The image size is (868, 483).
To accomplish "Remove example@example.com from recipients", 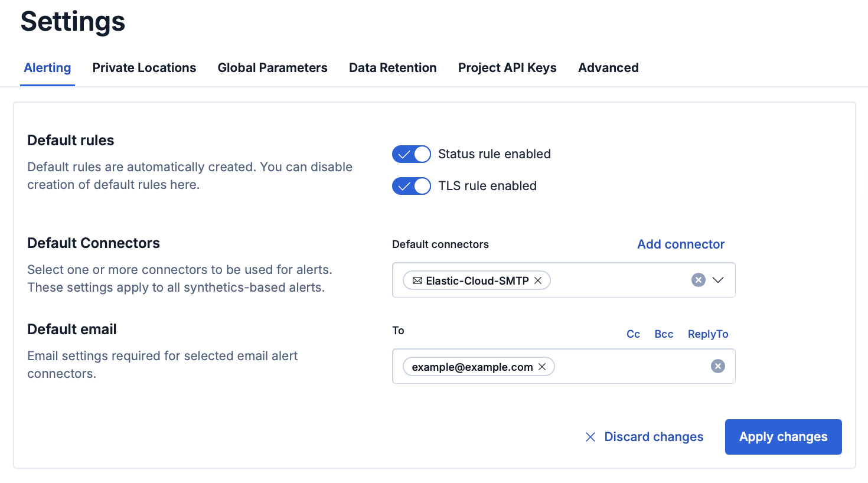I will point(541,367).
